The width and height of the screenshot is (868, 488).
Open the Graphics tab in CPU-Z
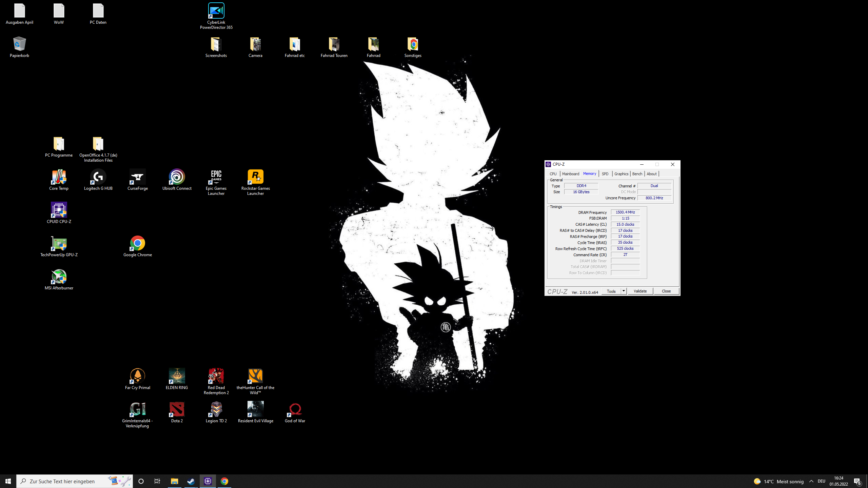[621, 174]
